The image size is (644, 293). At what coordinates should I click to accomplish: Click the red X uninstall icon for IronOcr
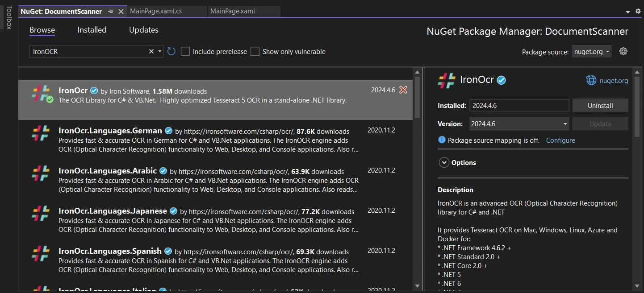[403, 90]
